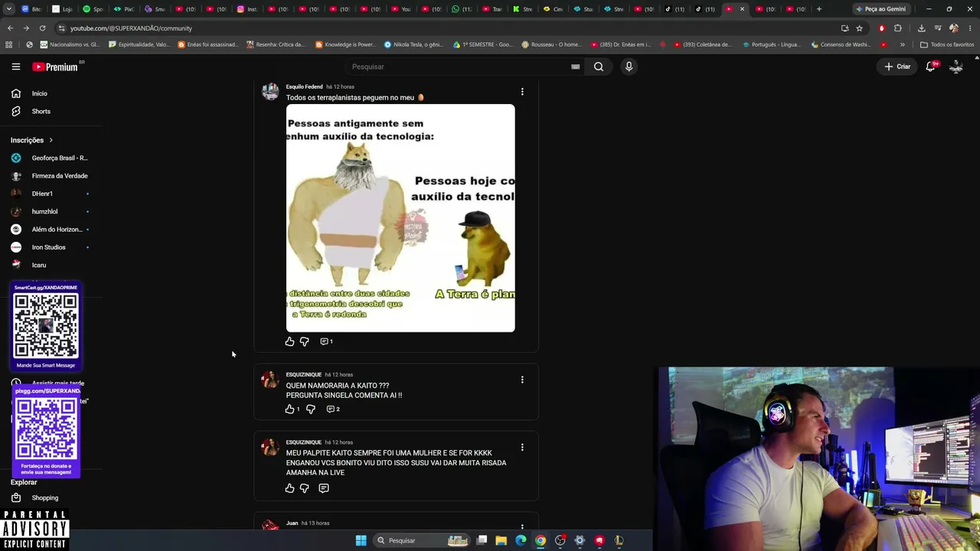Open DHenr1 channel in subscriptions
Screen dimensions: 980x551
(x=51, y=194)
